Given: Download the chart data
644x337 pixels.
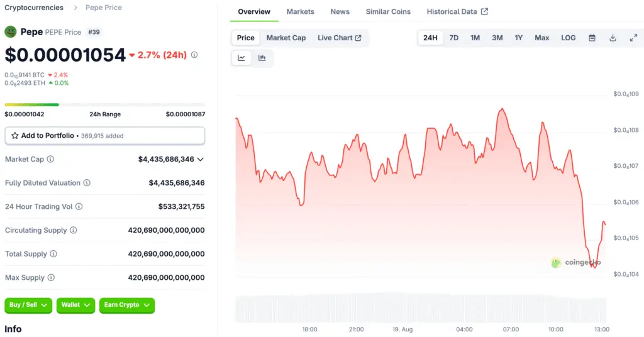Looking at the screenshot, I should click(x=613, y=38).
